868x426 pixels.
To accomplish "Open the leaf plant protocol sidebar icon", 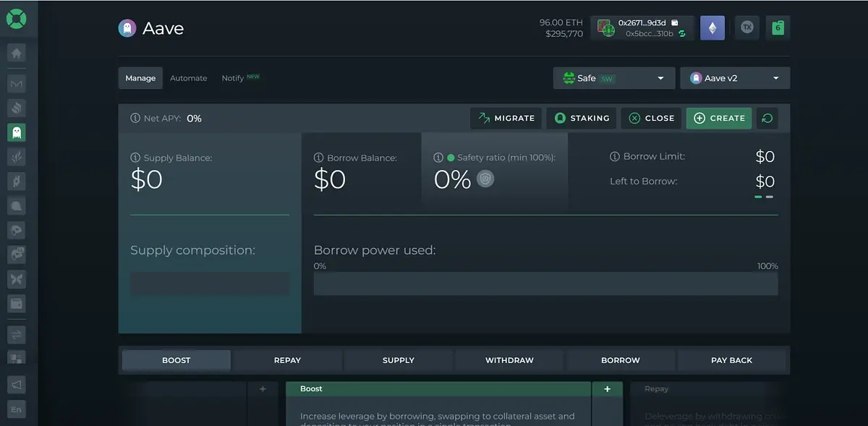I will coord(17,156).
